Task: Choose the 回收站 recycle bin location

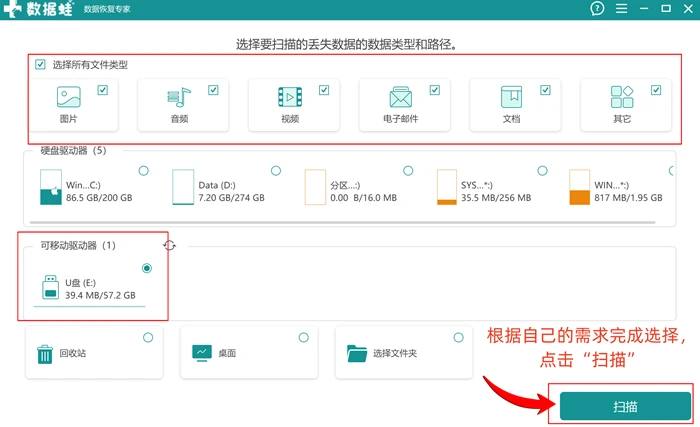Action: click(94, 353)
